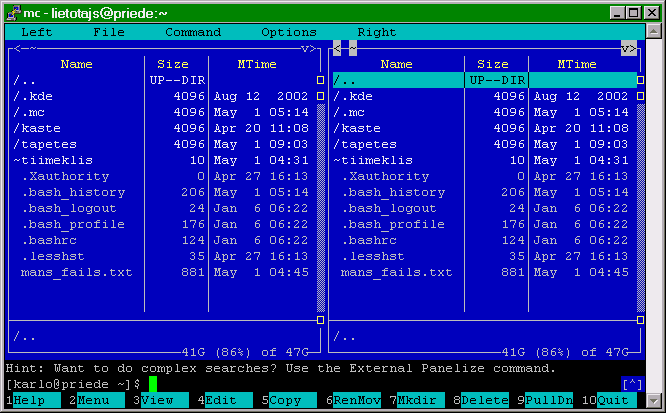Screen dimensions: 666x413
Task: Select .bashrc in the left panel
Action: coord(164,240)
